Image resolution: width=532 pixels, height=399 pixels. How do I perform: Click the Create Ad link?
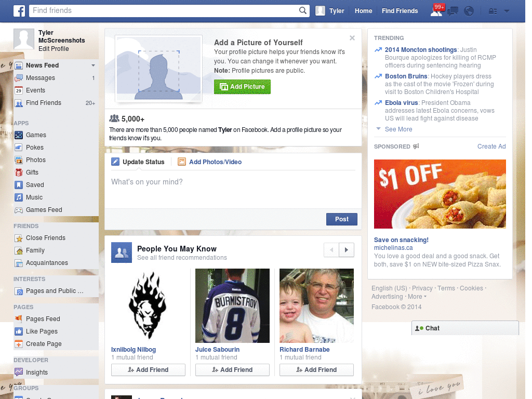coord(491,147)
